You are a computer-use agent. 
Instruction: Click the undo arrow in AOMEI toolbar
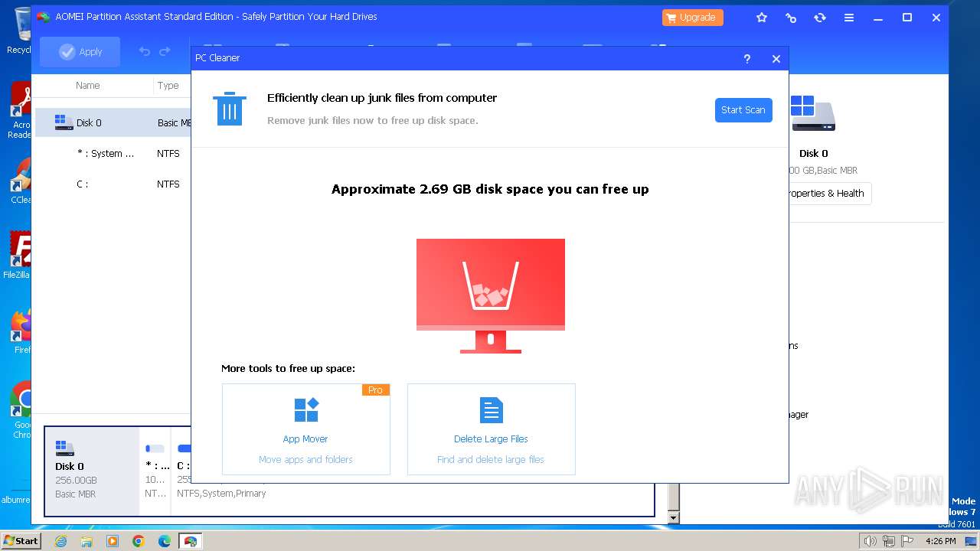pos(145,51)
